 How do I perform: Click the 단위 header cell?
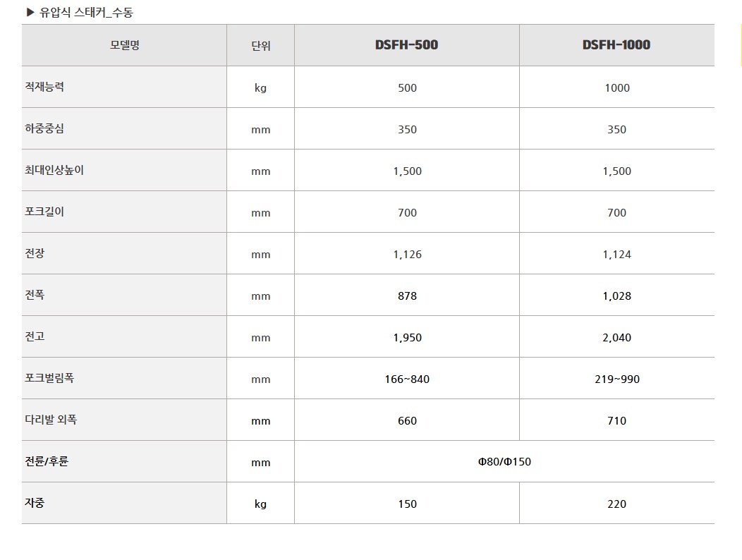(261, 45)
